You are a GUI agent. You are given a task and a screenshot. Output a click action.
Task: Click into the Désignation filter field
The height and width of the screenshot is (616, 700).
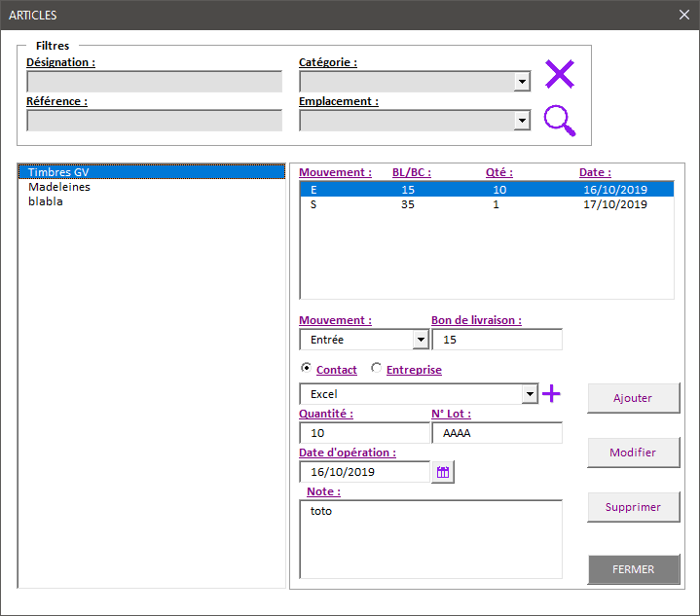click(154, 82)
